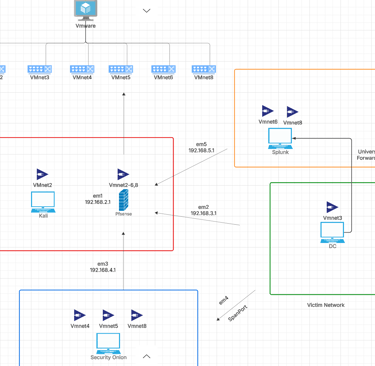The image size is (375, 366).
Task: Select the VMnet6 switch icon
Action: point(163,69)
